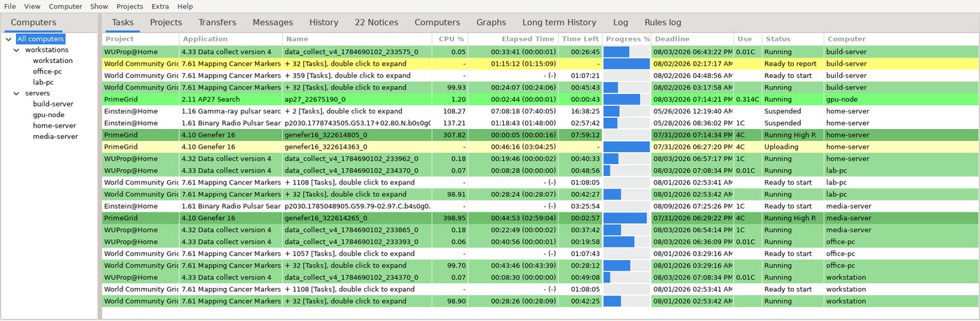The image size is (980, 321).
Task: Open the Computer menu in menu bar
Action: click(x=65, y=6)
